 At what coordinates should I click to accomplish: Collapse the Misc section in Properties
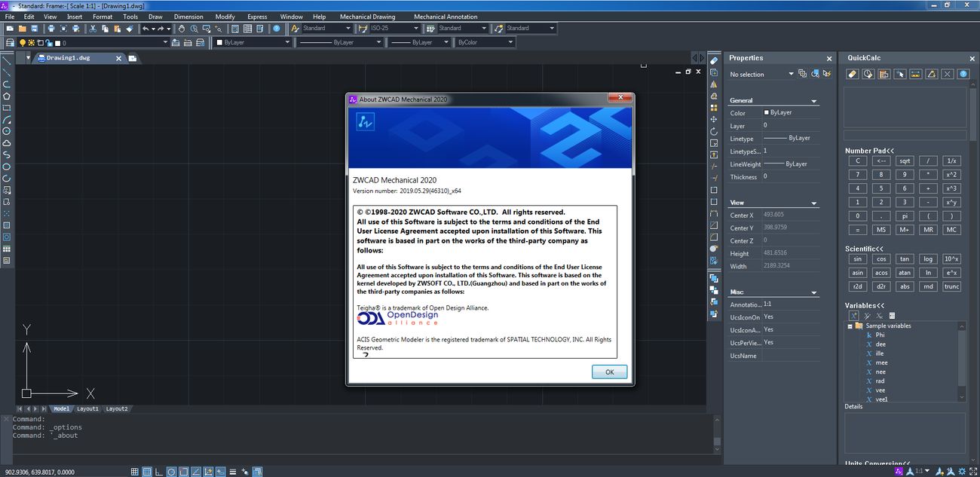pos(813,292)
